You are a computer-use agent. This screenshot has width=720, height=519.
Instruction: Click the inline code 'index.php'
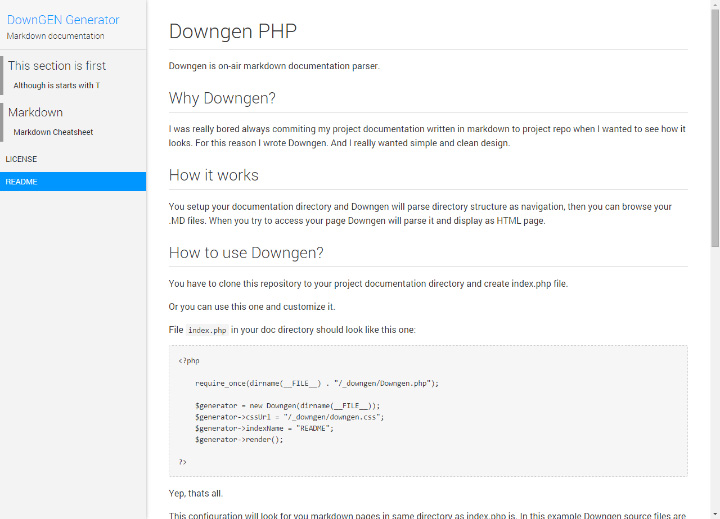[207, 330]
